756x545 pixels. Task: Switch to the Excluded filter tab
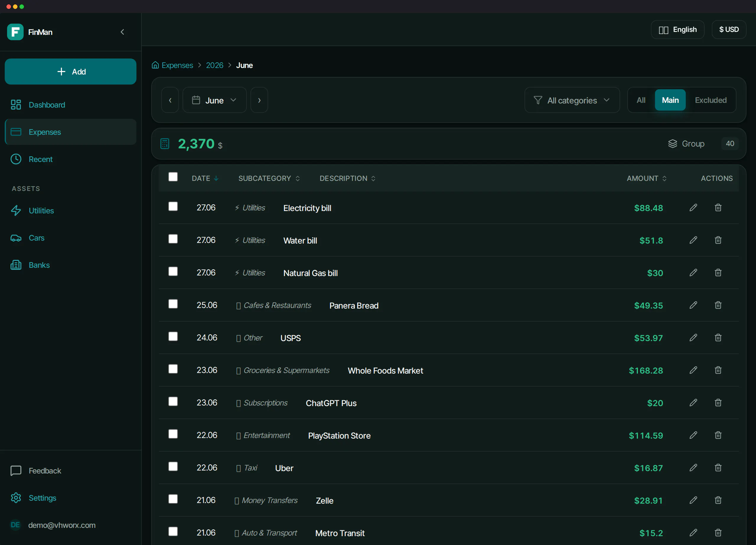[x=711, y=100]
